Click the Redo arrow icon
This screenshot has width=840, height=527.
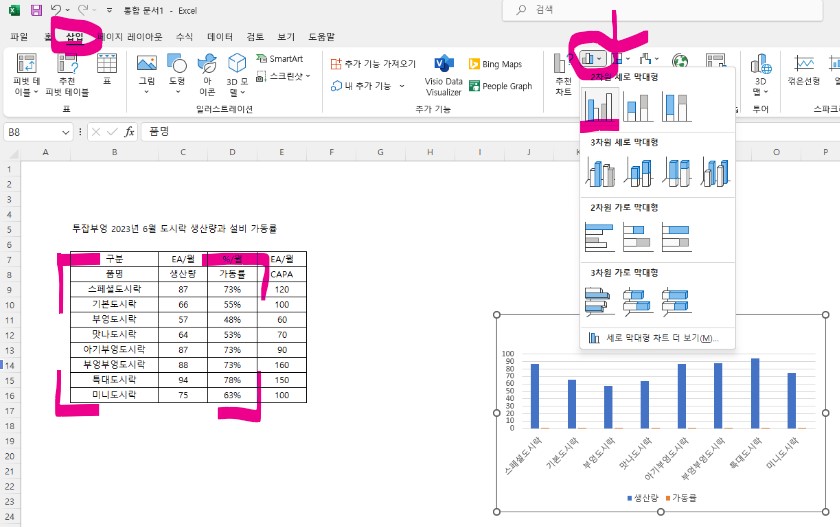83,10
